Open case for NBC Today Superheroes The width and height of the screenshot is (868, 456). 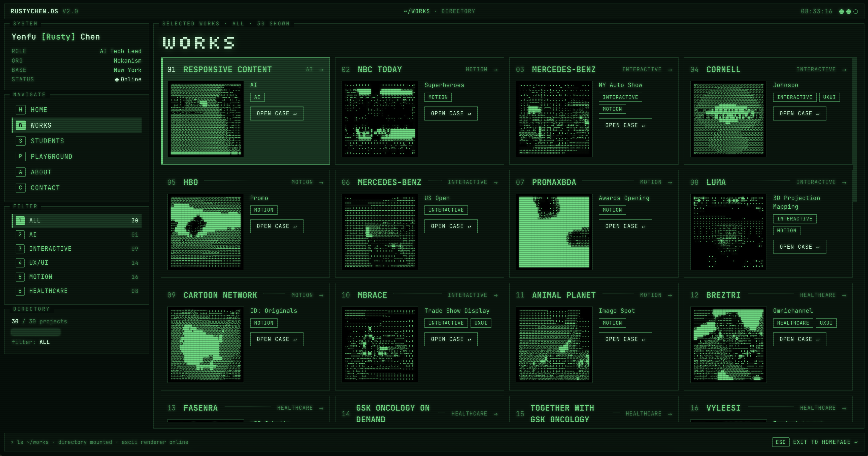451,113
